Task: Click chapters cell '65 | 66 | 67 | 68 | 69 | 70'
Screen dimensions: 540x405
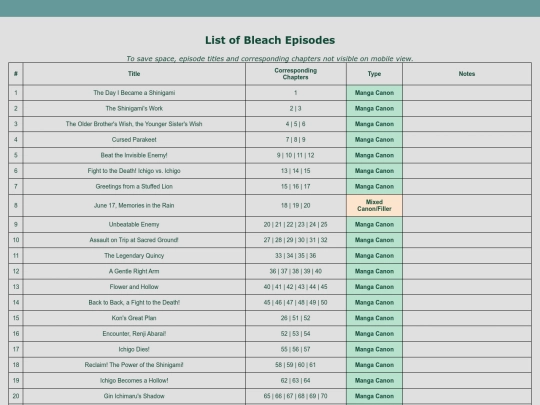Action: point(295,396)
